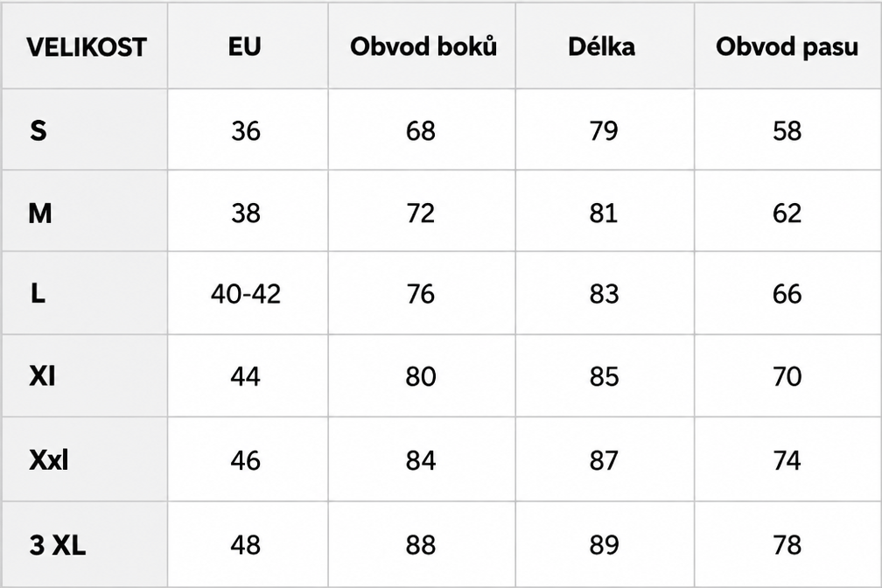882x588 pixels.
Task: Select the Obvod boků header cell
Action: 423,46
